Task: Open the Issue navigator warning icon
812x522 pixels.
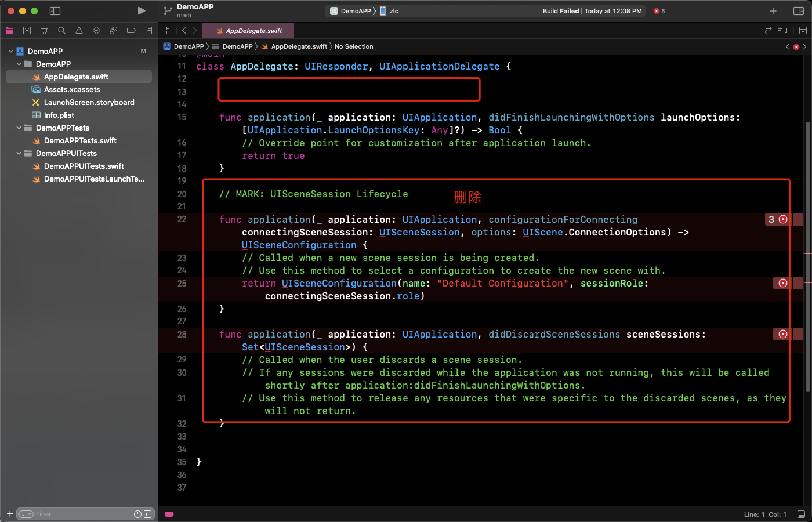Action: point(79,31)
